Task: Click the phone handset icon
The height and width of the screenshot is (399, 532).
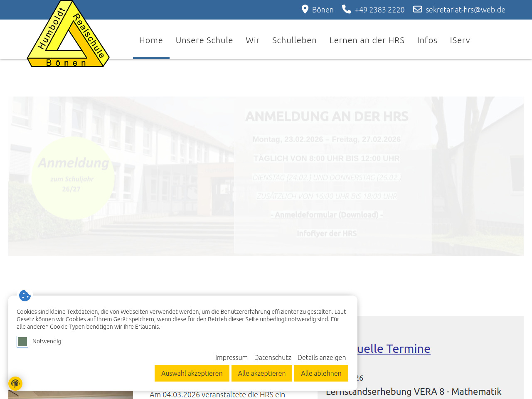Action: (346, 9)
